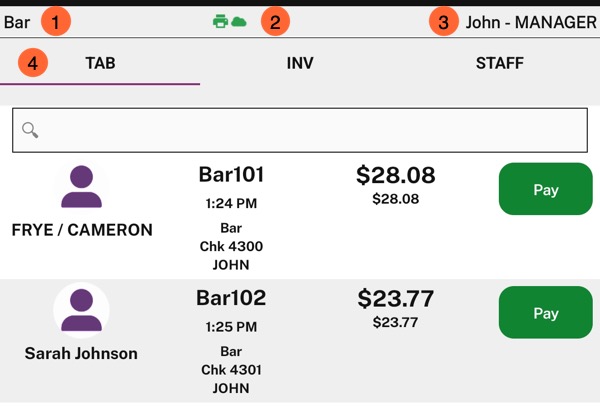Screen dimensions: 600x417
Task: Open the John - MANAGER user label
Action: (x=531, y=22)
